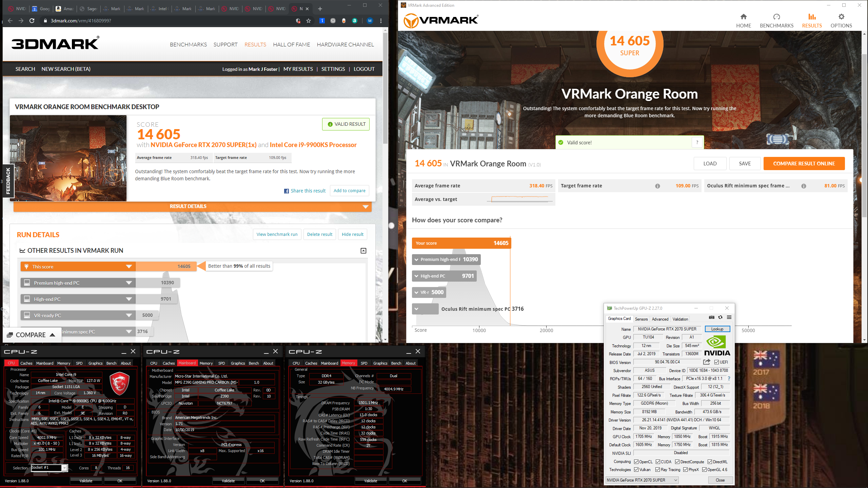Collapse Other Results section square icon
The image size is (868, 488).
pyautogui.click(x=363, y=251)
